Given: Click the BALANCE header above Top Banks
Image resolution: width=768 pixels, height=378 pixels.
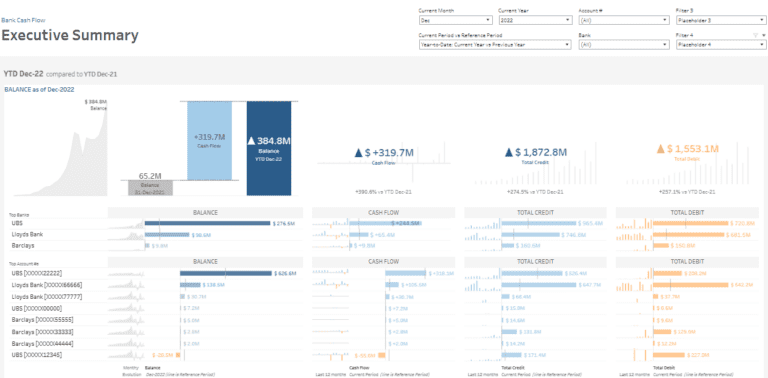Looking at the screenshot, I should (x=206, y=213).
